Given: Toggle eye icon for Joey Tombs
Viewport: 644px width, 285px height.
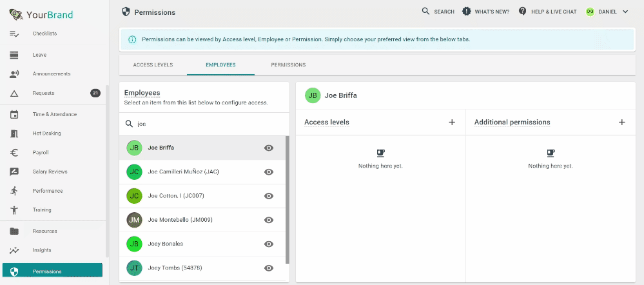Looking at the screenshot, I should pyautogui.click(x=269, y=268).
